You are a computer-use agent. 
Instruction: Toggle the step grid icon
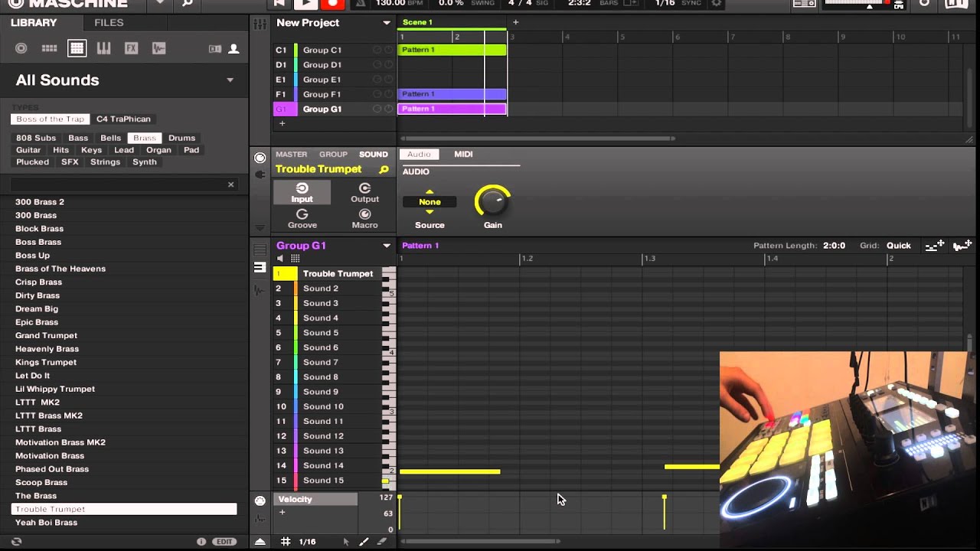tap(286, 542)
